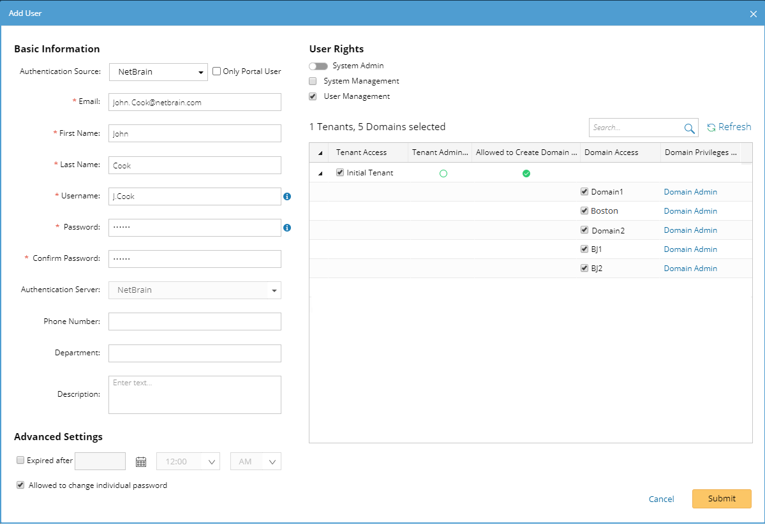Click the Password info icon
The height and width of the screenshot is (532, 765).
pyautogui.click(x=287, y=228)
